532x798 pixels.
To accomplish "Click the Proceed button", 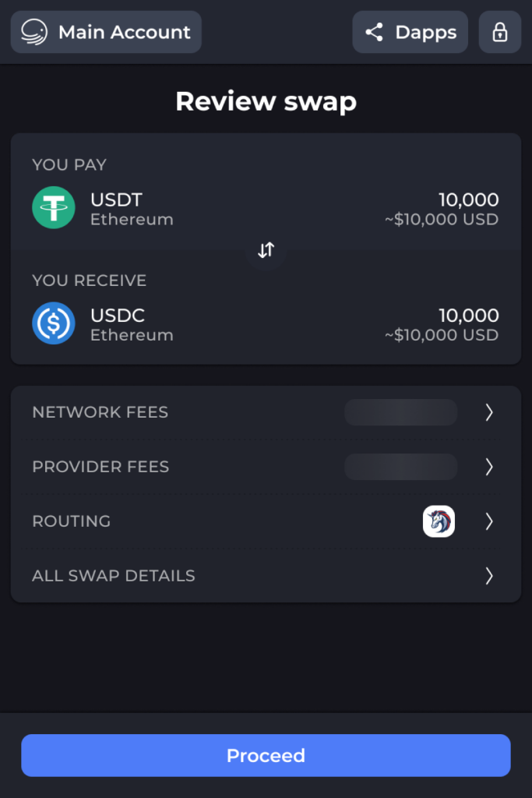I will [x=266, y=755].
